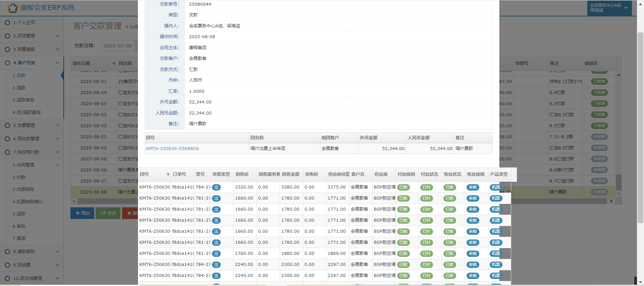Click the 增加 button
Viewport: 644px width, 286px height.
(x=83, y=213)
